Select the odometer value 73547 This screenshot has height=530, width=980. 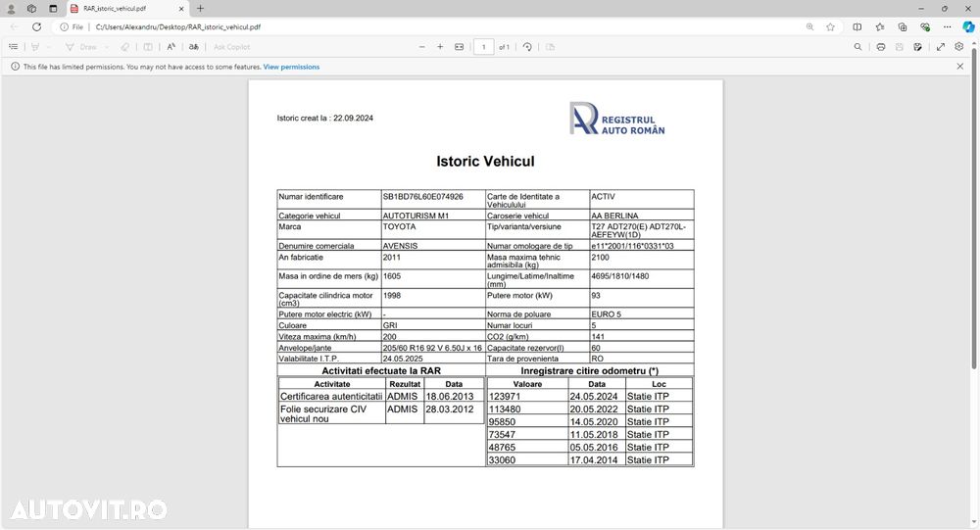click(502, 434)
